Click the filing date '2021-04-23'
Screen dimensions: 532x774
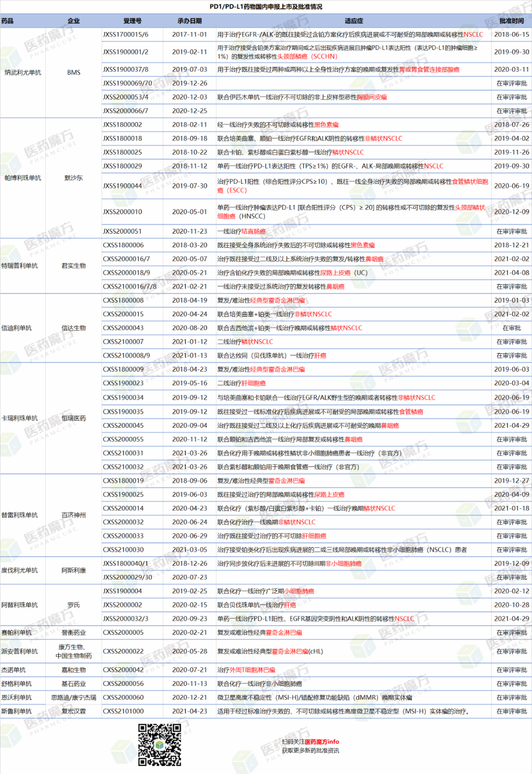pyautogui.click(x=190, y=711)
